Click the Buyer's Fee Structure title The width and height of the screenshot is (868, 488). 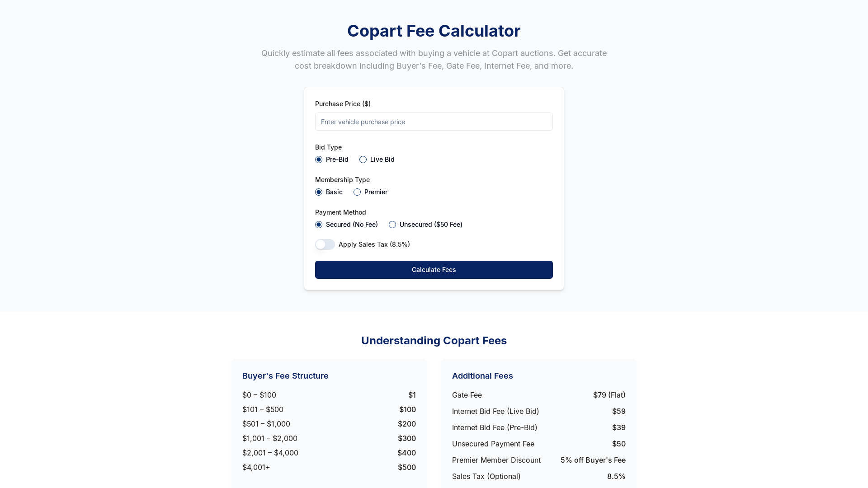[285, 375]
